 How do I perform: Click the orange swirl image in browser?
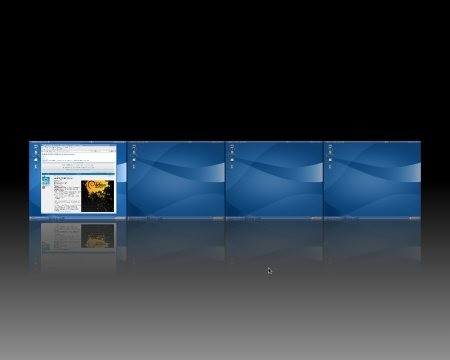coord(98,196)
